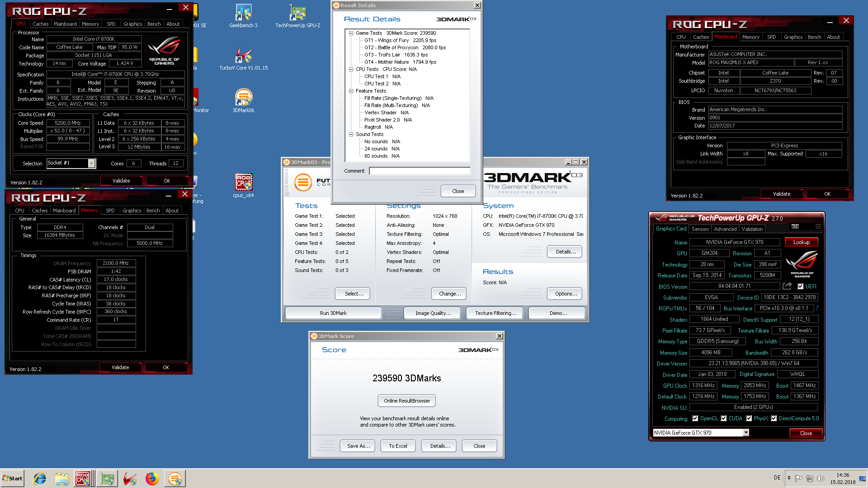This screenshot has height=488, width=868.
Task: Toggle the UEFI checkbox in GPU-Z
Action: [801, 286]
